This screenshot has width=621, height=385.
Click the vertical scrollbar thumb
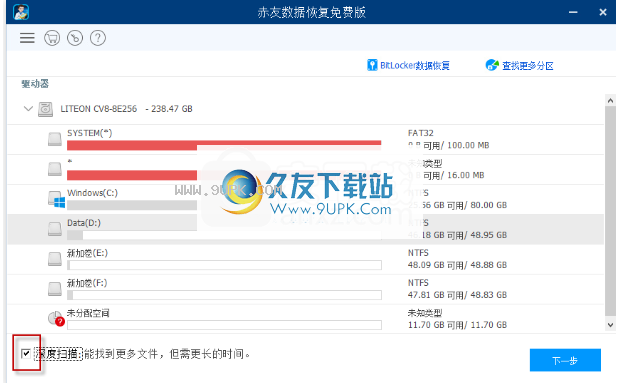point(610,212)
